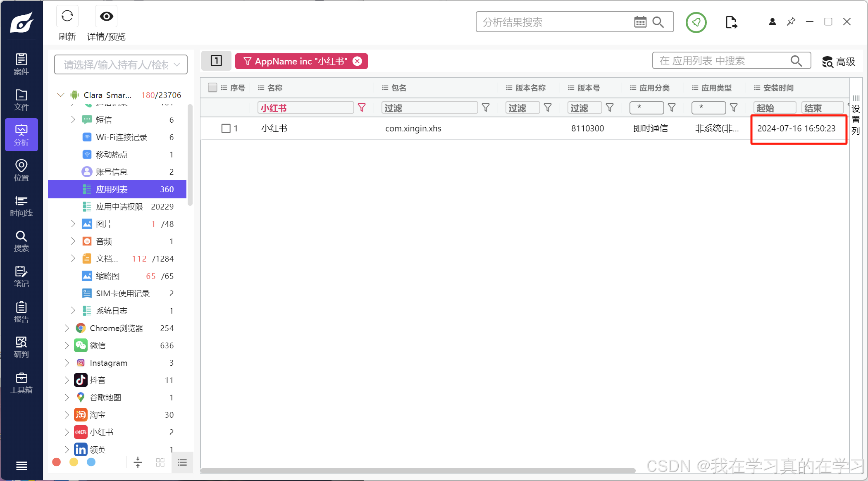Click the refresh (刷新) icon
This screenshot has height=481, width=868.
click(x=67, y=17)
